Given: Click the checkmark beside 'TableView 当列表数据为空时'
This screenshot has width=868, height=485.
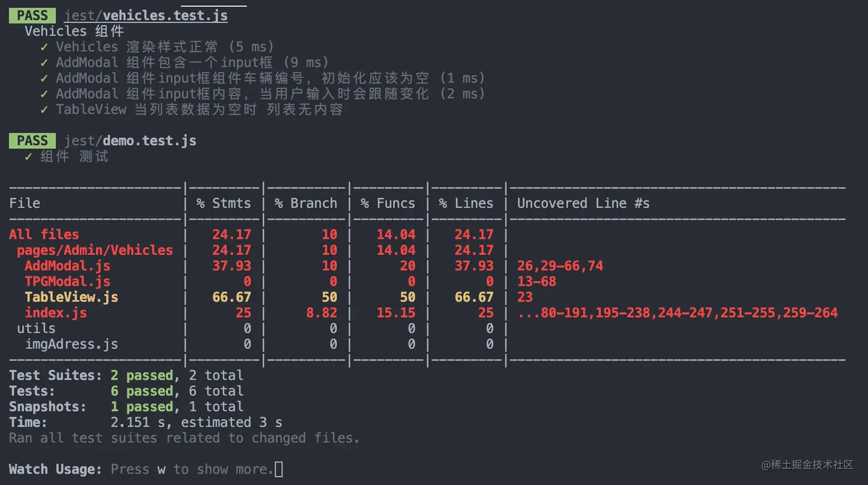Looking at the screenshot, I should point(44,110).
